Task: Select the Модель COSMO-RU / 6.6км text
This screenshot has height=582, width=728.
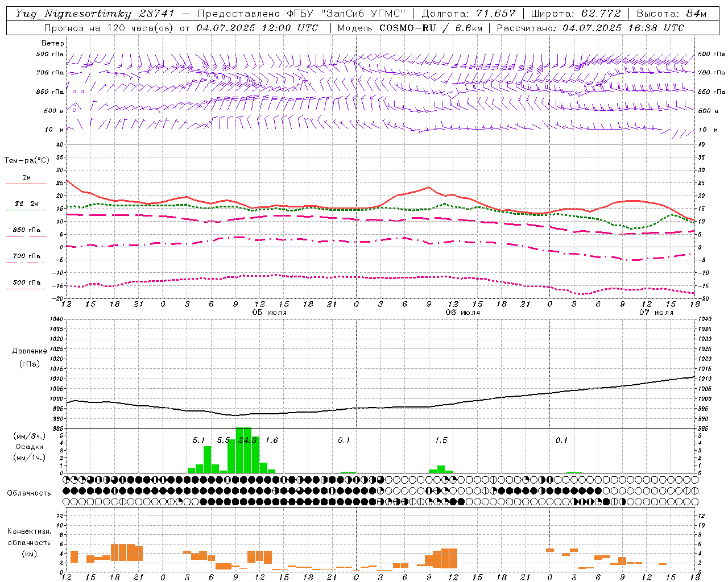Action: coord(409,28)
